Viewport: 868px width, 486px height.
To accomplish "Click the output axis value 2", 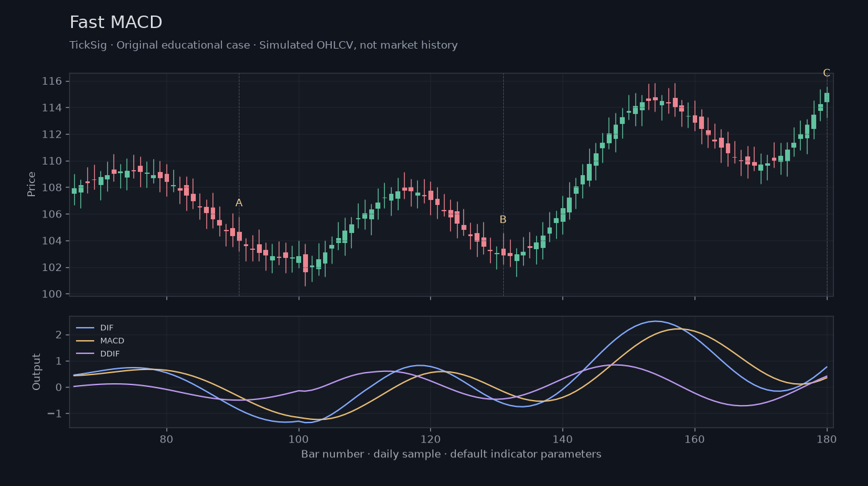I will pyautogui.click(x=59, y=335).
